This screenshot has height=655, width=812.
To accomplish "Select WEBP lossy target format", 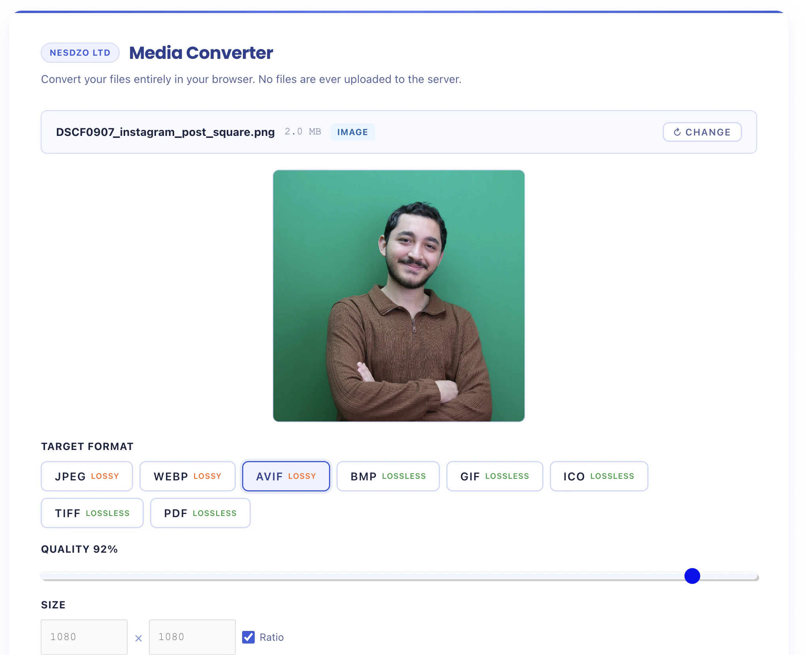I will (187, 476).
